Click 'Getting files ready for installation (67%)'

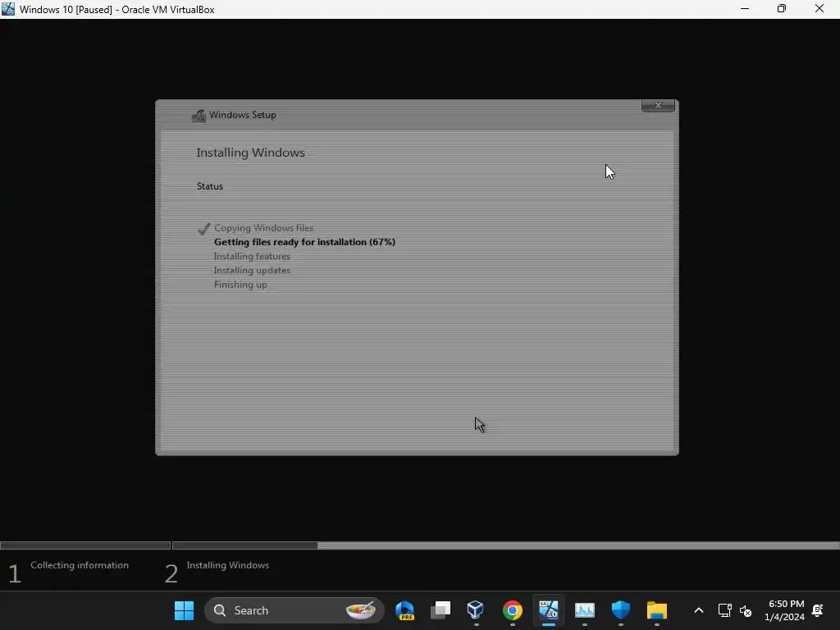[304, 242]
